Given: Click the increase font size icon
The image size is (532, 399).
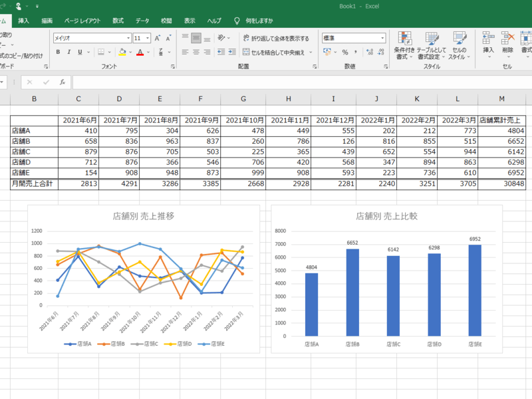Looking at the screenshot, I should (158, 38).
